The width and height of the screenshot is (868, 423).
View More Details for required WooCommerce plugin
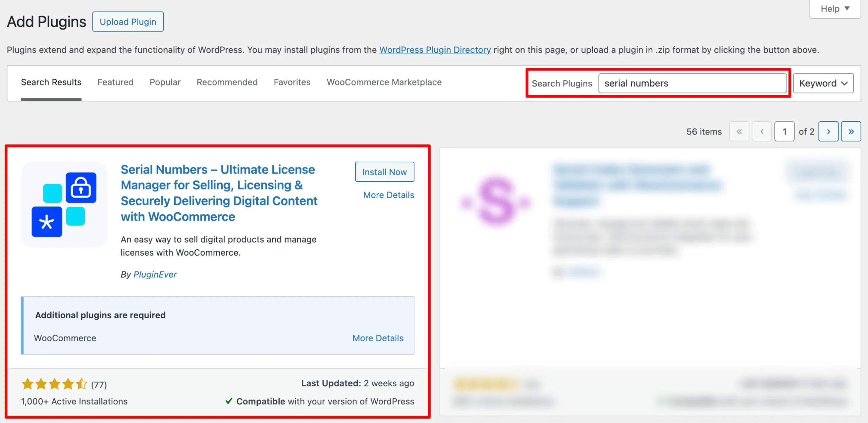point(378,338)
